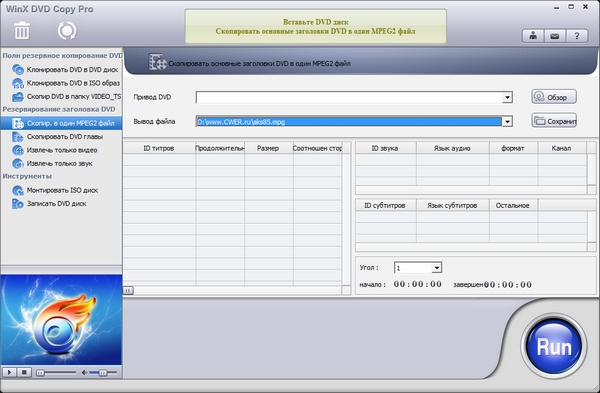Launch Записать DVD диск tool
600x393 pixels.
click(49, 204)
